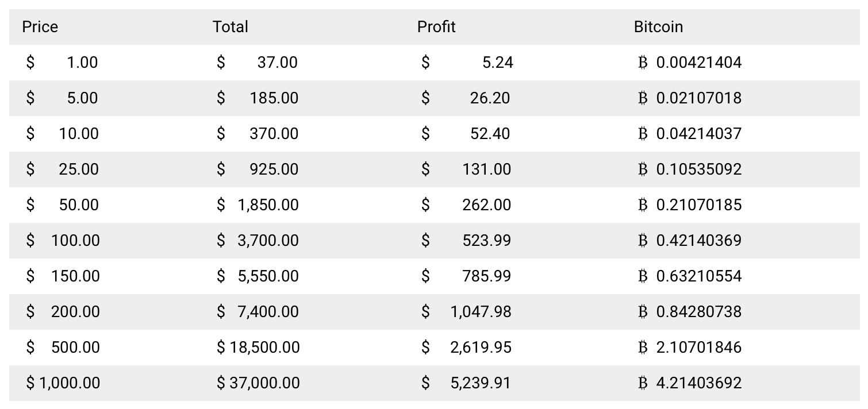This screenshot has height=409, width=868.
Task: Select the $1,850.00 total cell
Action: tap(258, 204)
